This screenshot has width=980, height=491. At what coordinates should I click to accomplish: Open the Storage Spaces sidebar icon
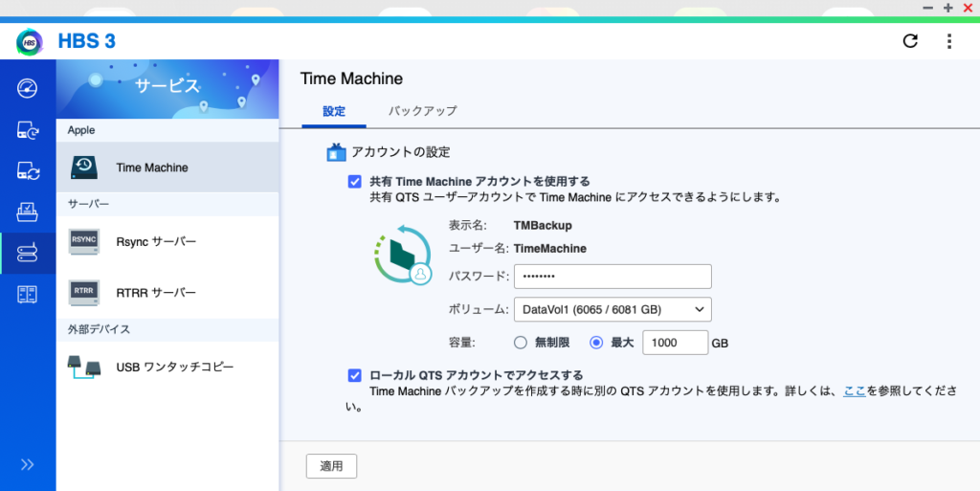tap(27, 294)
